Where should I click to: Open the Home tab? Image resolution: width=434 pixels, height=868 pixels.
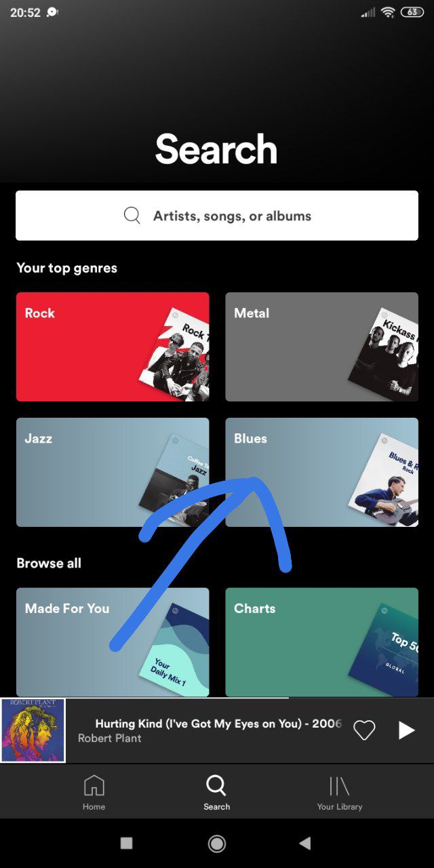(94, 793)
